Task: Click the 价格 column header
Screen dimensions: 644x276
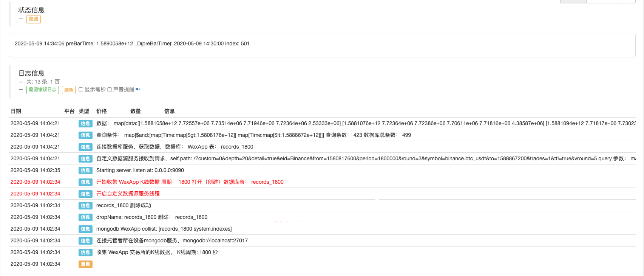Action: 102,111
